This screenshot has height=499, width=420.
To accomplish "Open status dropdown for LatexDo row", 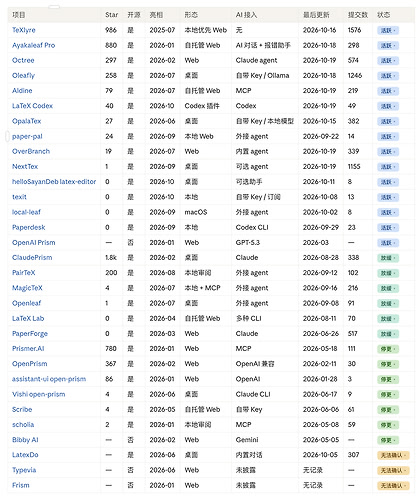I will (x=394, y=455).
